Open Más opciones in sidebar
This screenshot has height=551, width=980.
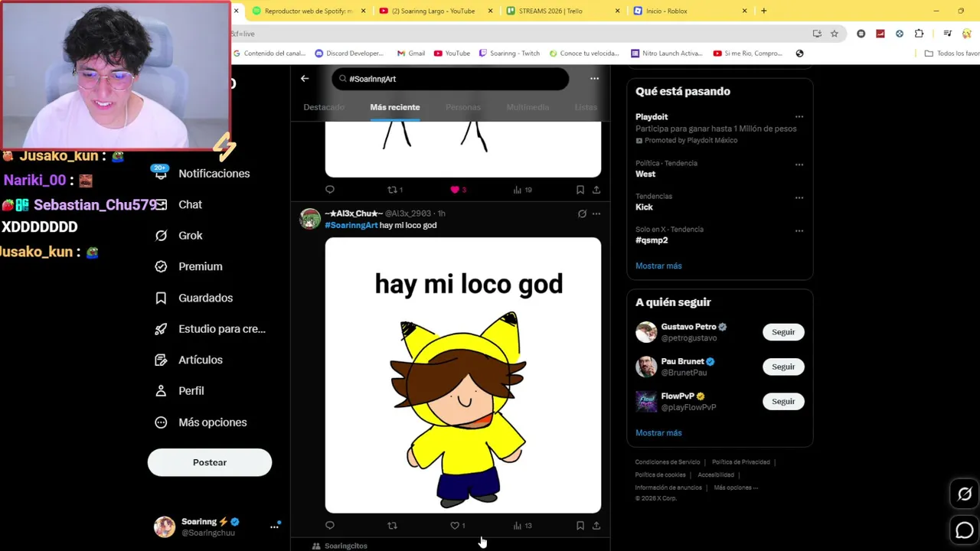click(212, 422)
